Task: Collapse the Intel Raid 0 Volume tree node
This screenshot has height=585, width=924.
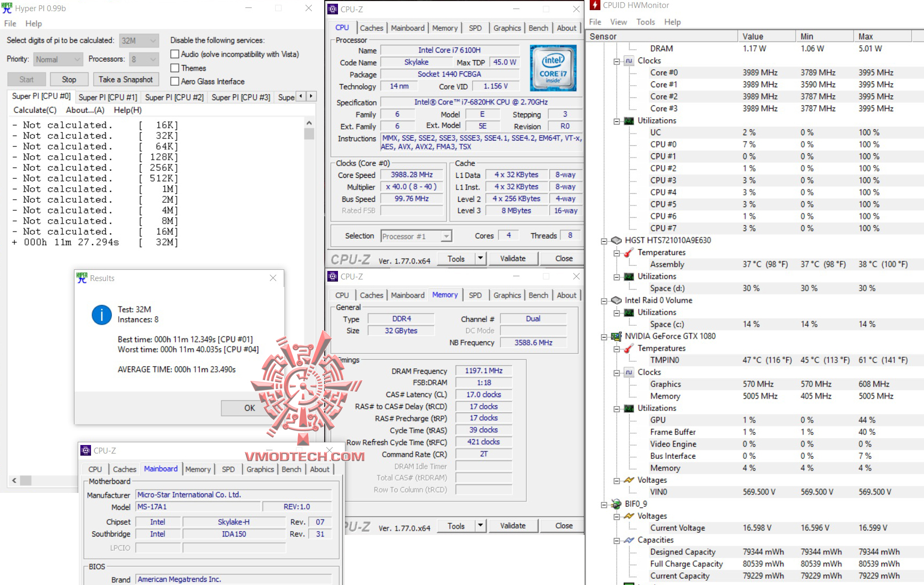Action: pos(604,300)
